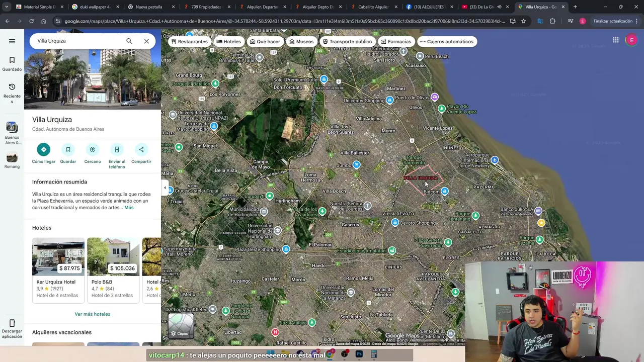Click Unicenter Shopping map marker

[389, 101]
